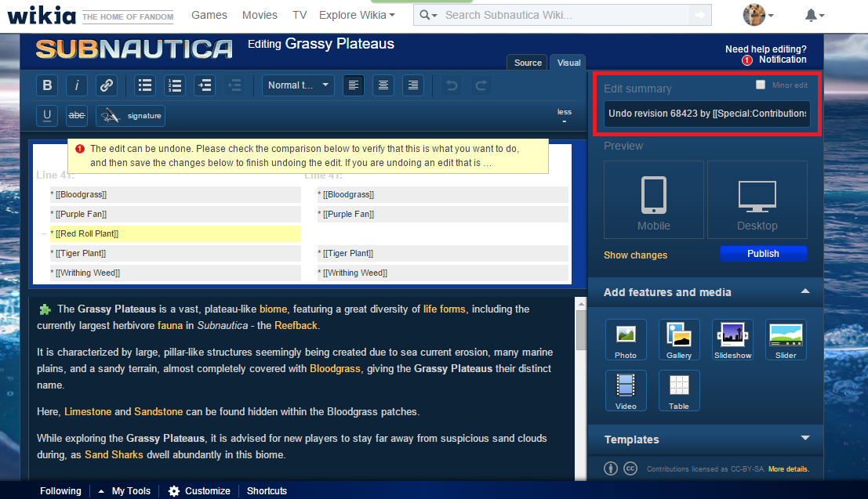Click the article editor vertical scrollbar

[x=581, y=389]
